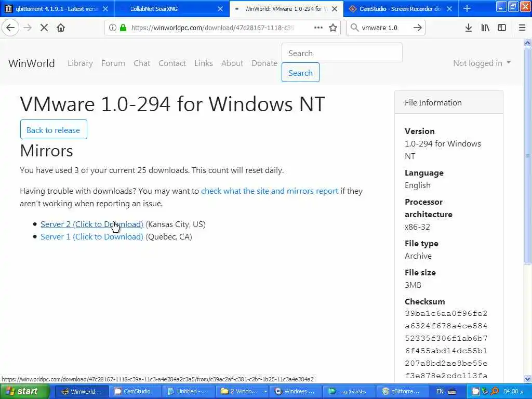Close the CollabNet SearXNG tab
This screenshot has height=399, width=532.
click(x=220, y=9)
